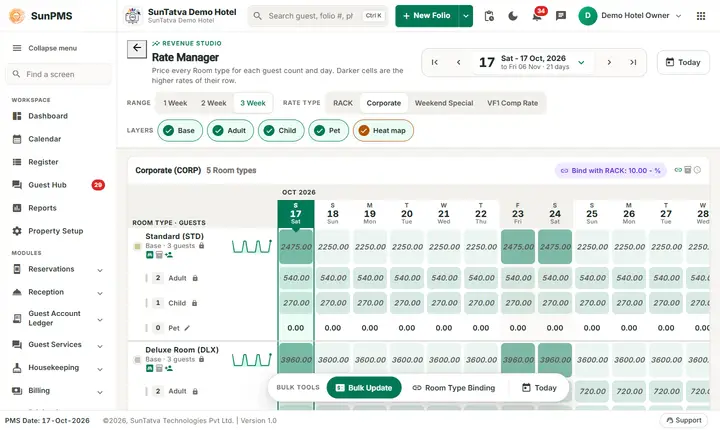Toggle the Child layer chip
This screenshot has width=720, height=430.
tap(281, 130)
